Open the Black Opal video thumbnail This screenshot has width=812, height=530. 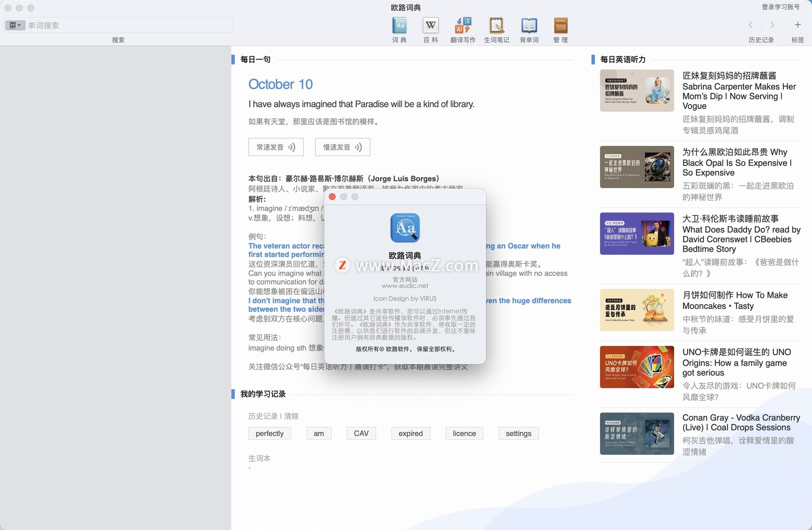[x=637, y=167]
